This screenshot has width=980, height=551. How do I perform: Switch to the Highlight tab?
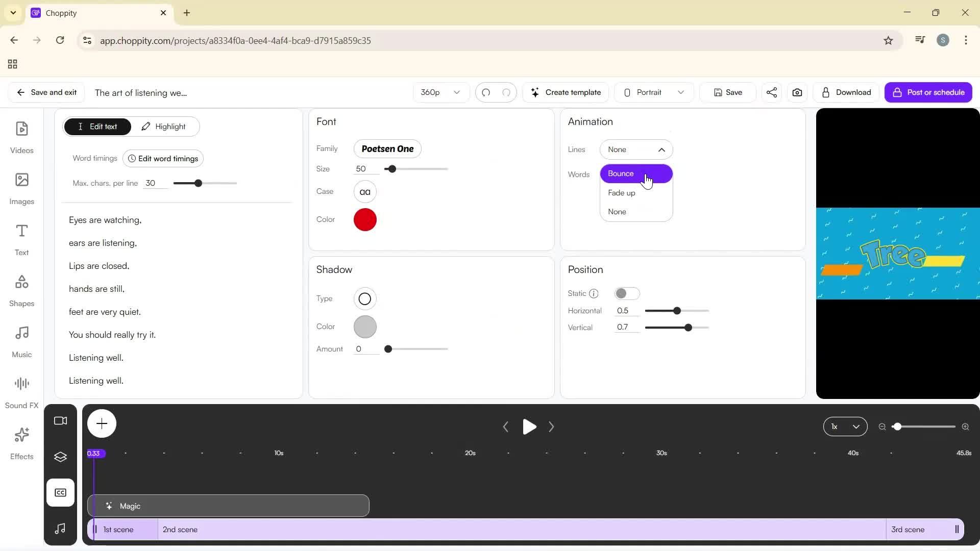point(164,127)
